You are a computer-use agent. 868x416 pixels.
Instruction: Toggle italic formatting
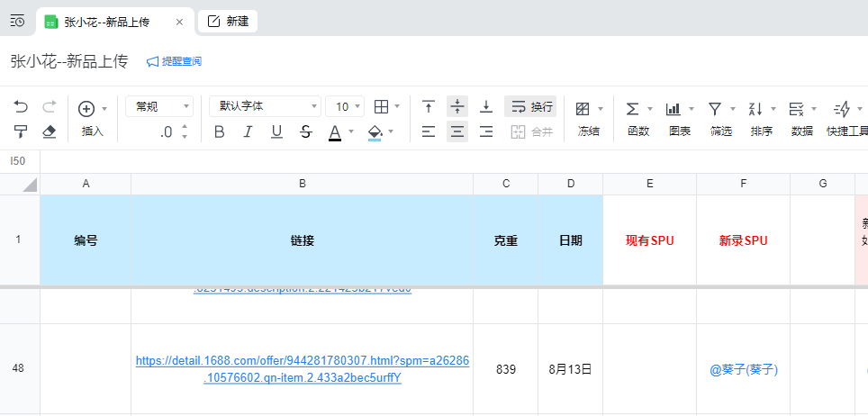pyautogui.click(x=248, y=132)
